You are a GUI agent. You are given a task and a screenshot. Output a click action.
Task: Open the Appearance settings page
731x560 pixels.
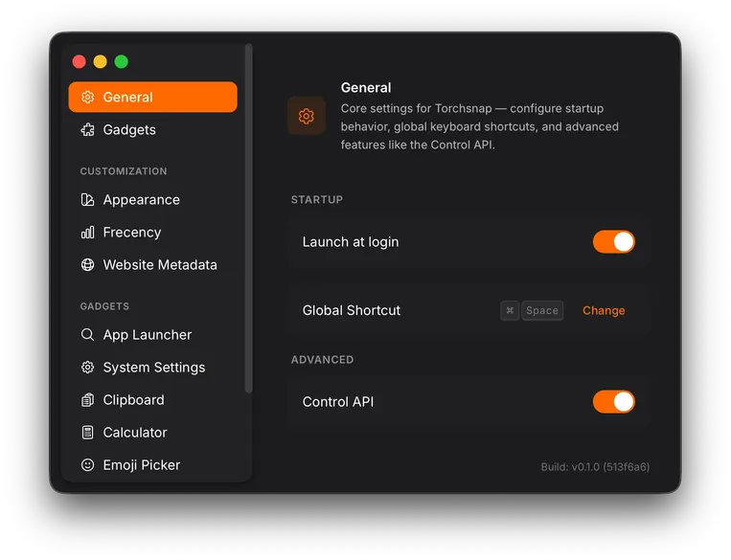click(153, 199)
